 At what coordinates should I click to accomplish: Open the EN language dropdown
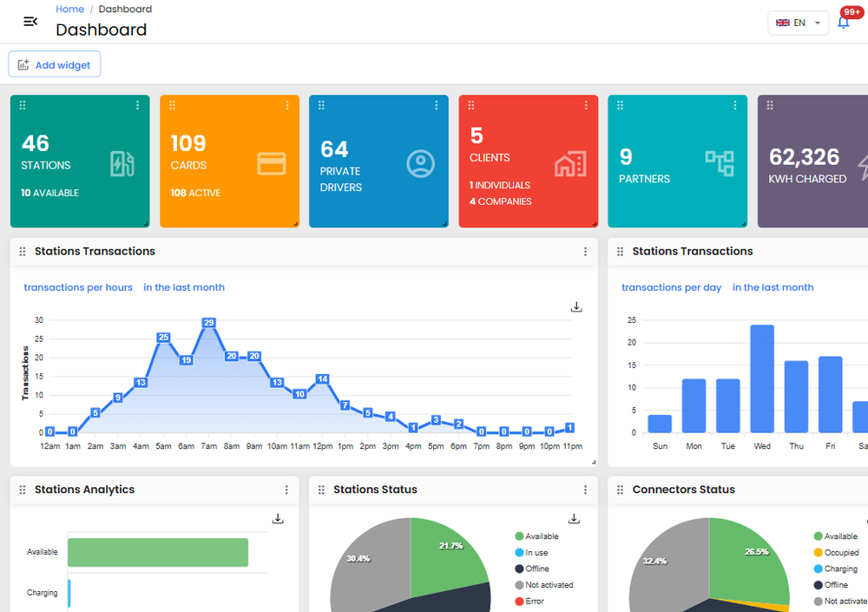point(798,23)
